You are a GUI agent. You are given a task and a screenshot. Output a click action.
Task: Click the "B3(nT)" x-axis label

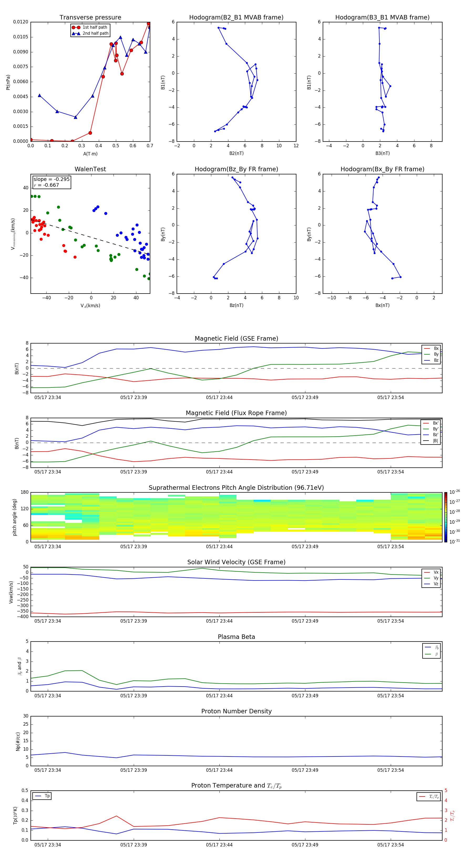tap(382, 153)
